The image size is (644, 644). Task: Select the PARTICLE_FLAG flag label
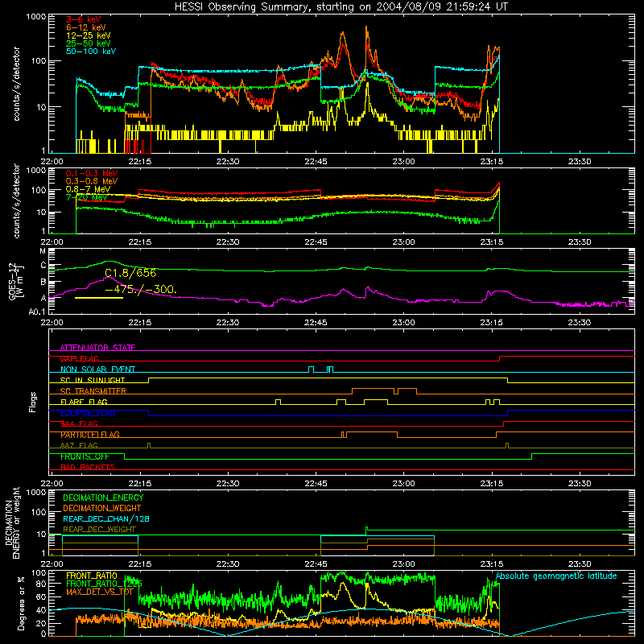90,435
